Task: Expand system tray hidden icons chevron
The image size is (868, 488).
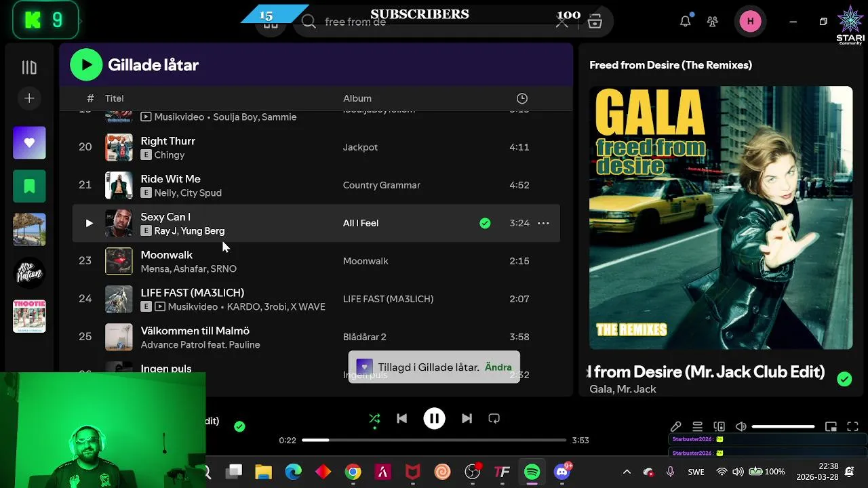Action: (x=627, y=472)
